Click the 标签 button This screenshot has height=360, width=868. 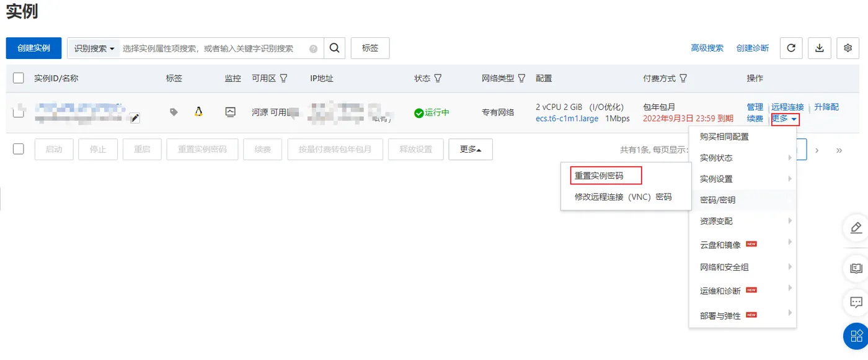click(370, 48)
